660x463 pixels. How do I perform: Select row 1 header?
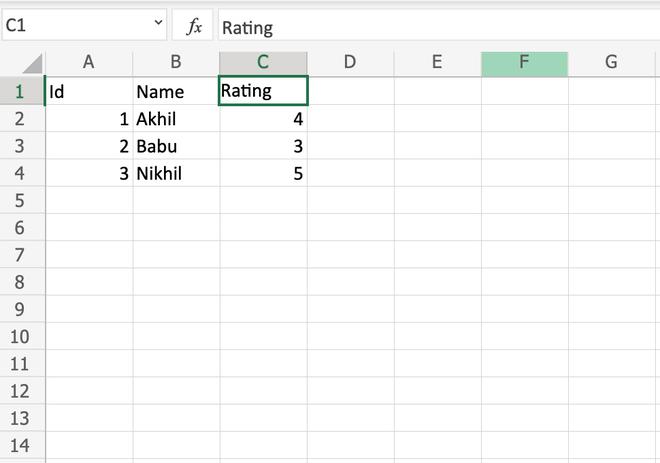(22, 92)
